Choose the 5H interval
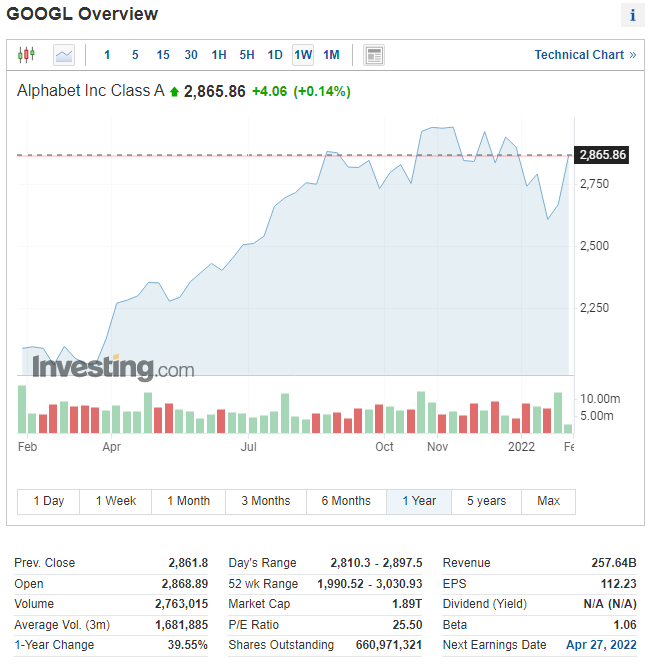This screenshot has width=654, height=669. tap(247, 55)
